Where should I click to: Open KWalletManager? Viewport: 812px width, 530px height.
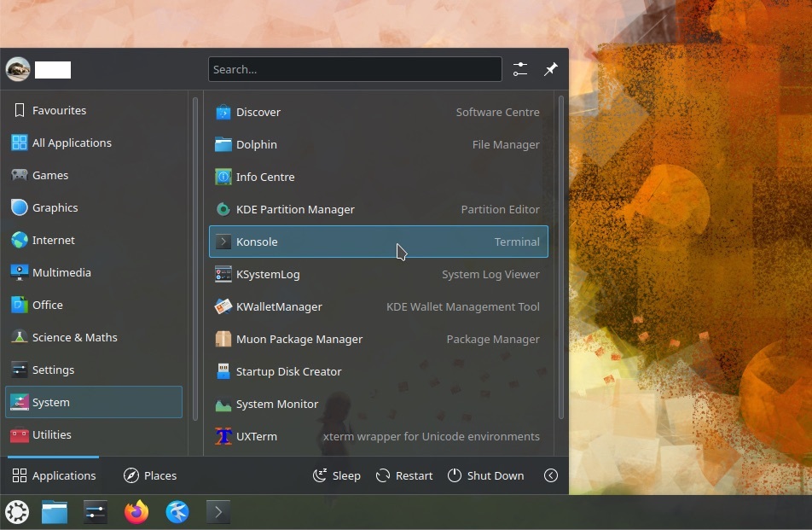point(378,306)
